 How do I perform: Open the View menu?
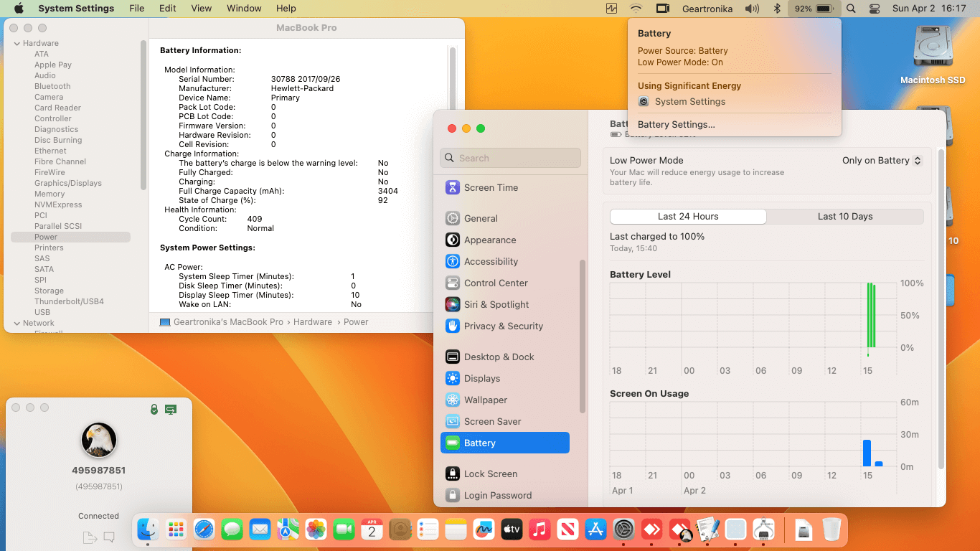click(x=202, y=9)
